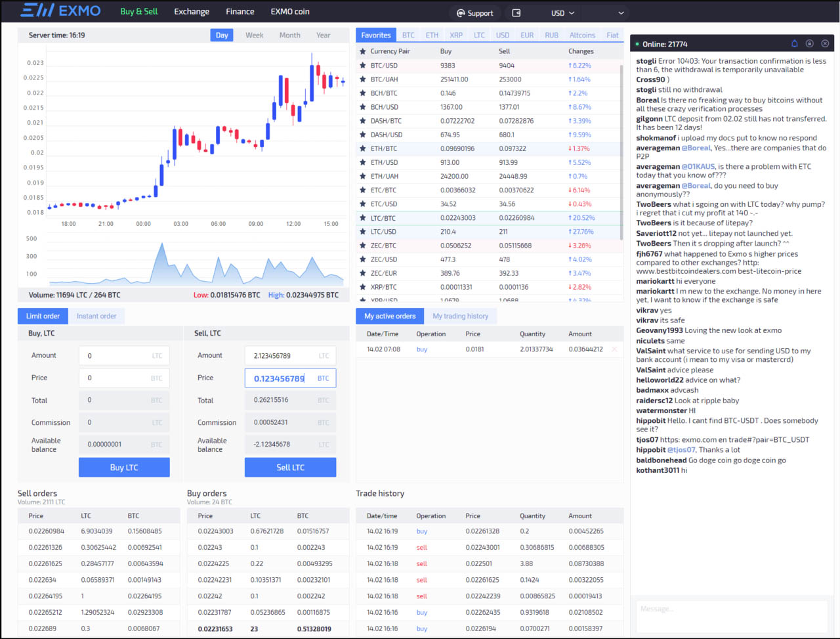Toggle favorite star for ETH/BTC

point(362,148)
